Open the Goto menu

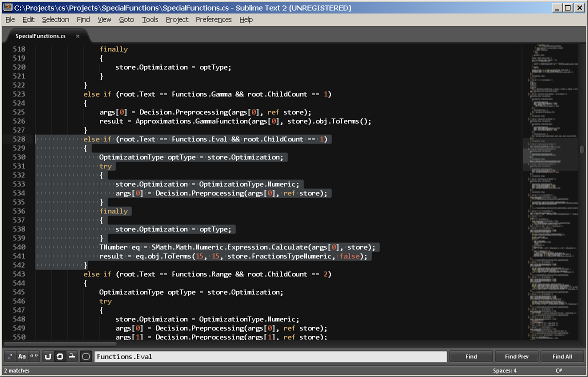tap(126, 19)
